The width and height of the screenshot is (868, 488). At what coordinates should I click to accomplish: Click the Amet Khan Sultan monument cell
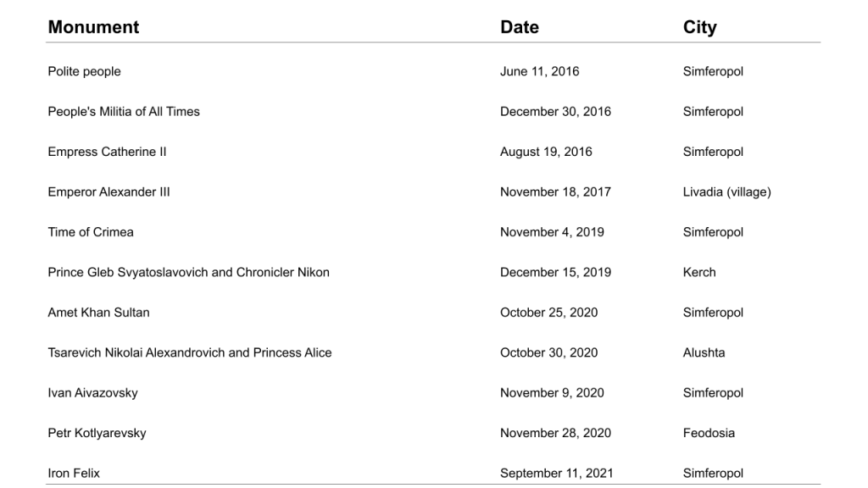tap(98, 313)
